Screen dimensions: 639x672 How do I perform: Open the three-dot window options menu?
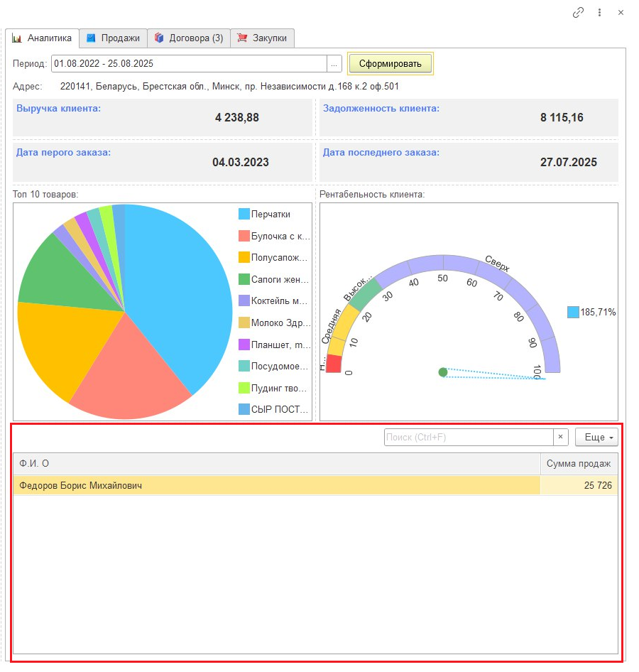600,12
